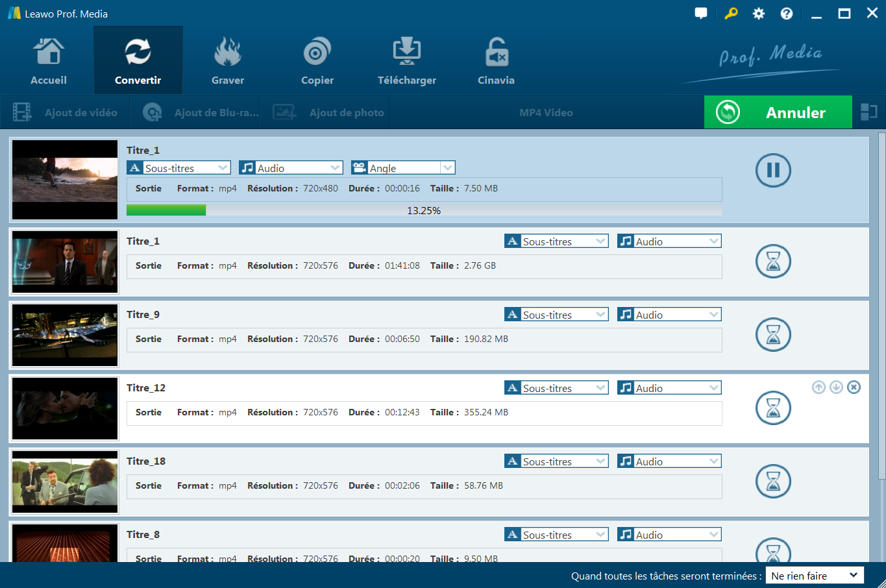This screenshot has height=588, width=886.
Task: Click the hourglass icon for Titre_12
Action: [773, 408]
